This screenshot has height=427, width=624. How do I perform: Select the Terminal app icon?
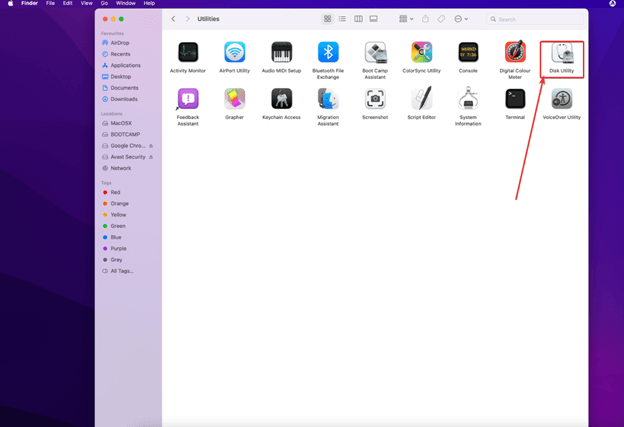(x=515, y=99)
